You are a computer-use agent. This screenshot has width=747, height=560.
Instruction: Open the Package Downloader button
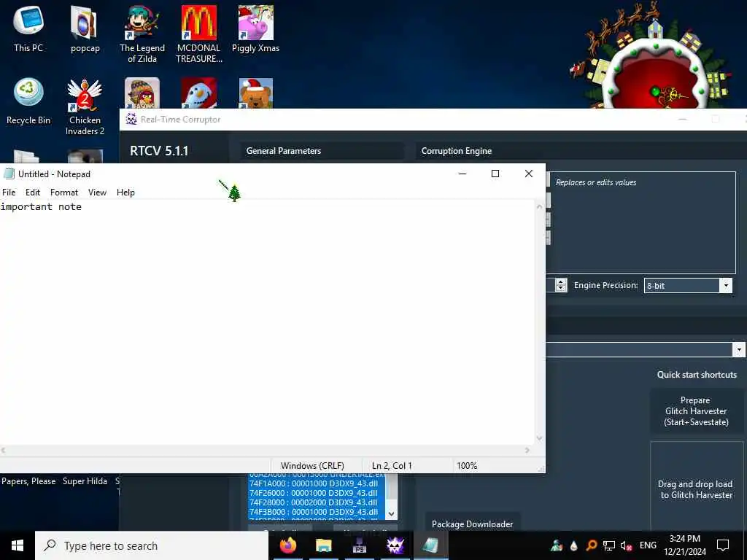coord(472,524)
